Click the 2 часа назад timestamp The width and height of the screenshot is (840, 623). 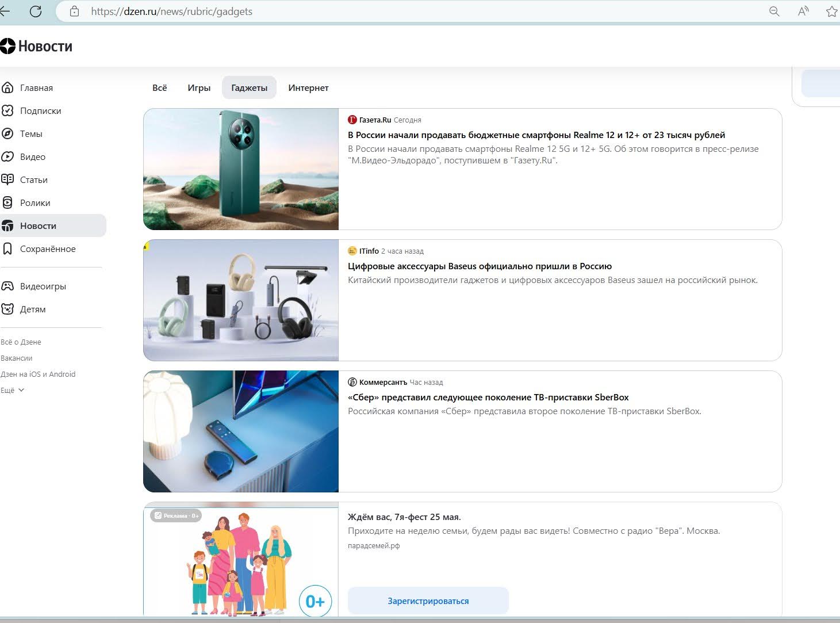[x=402, y=251]
